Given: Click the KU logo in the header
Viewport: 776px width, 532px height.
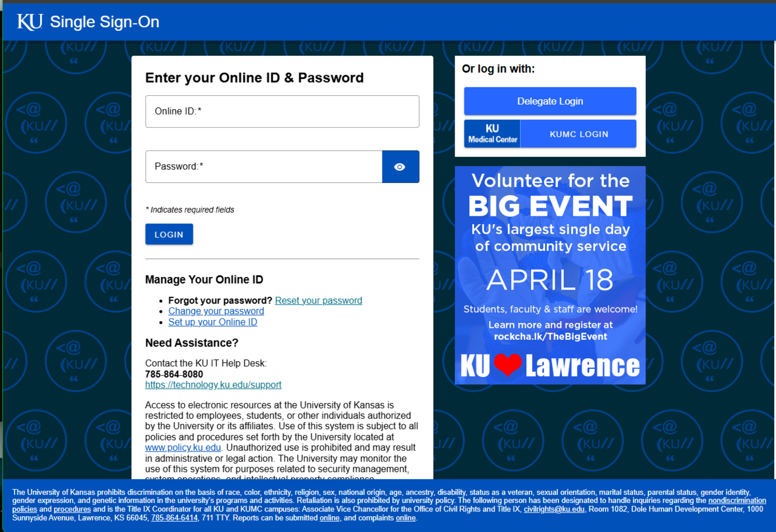Looking at the screenshot, I should tap(30, 22).
